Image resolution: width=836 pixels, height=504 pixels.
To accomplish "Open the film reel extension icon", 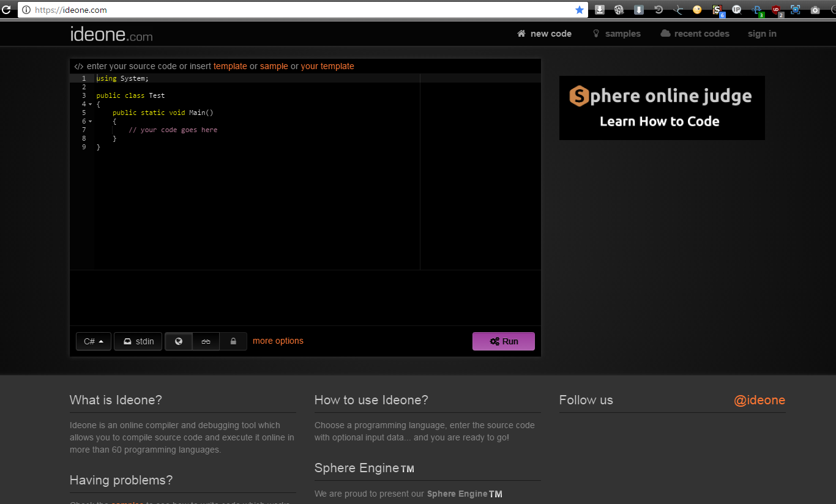I will pos(619,10).
